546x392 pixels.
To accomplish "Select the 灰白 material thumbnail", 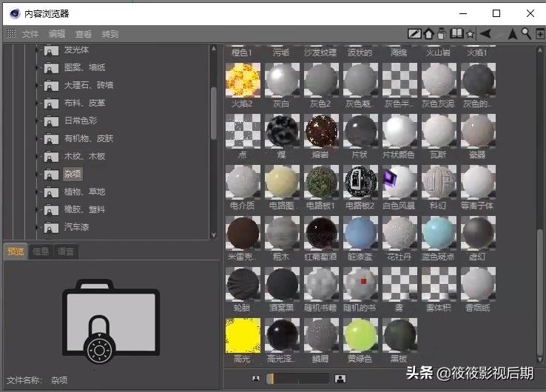I will (x=282, y=80).
